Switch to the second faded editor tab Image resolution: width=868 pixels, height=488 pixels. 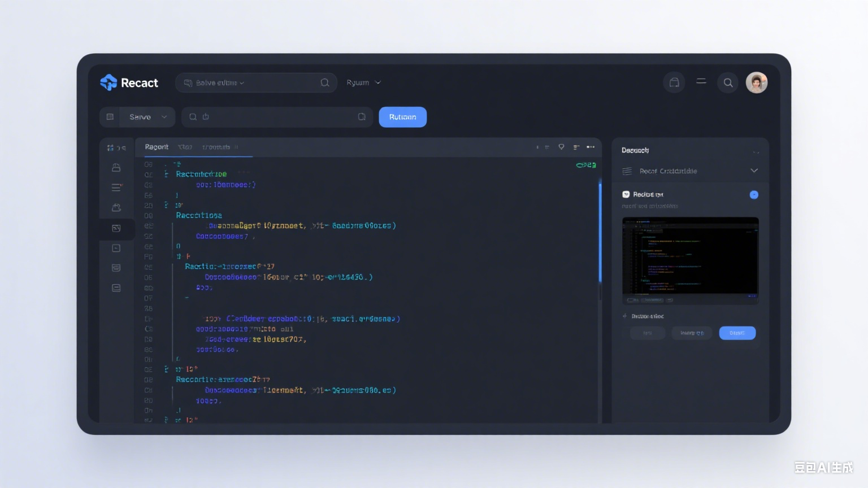pos(185,147)
